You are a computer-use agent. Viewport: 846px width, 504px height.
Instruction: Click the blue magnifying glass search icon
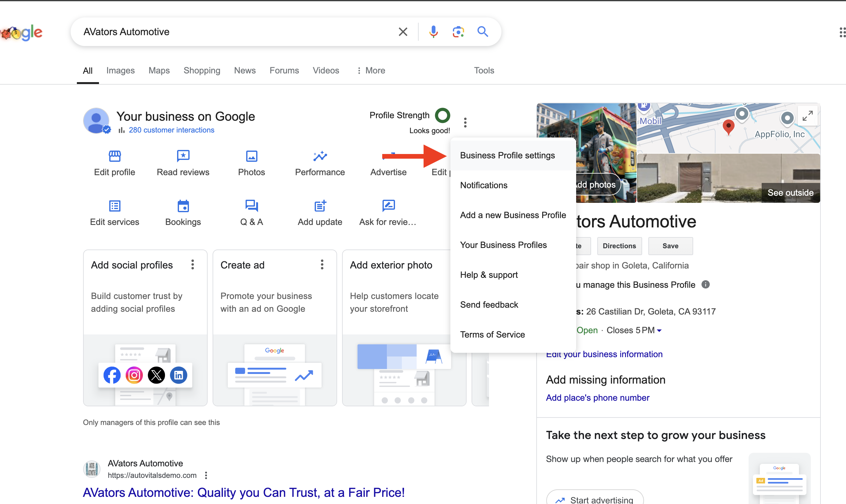click(x=482, y=32)
